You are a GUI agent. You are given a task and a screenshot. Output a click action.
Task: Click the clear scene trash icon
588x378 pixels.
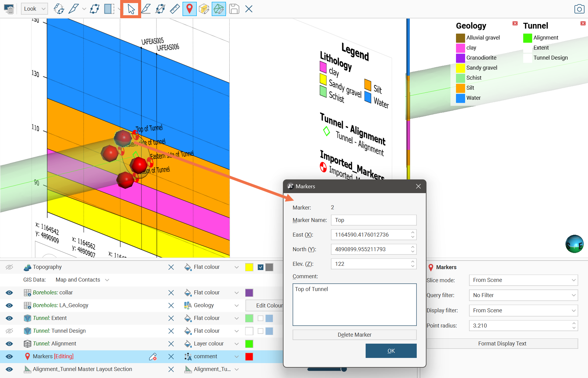tap(9, 9)
